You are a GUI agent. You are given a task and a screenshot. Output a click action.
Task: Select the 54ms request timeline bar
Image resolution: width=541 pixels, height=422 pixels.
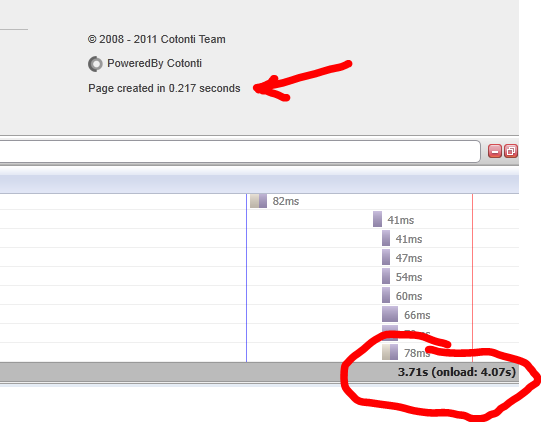point(386,276)
